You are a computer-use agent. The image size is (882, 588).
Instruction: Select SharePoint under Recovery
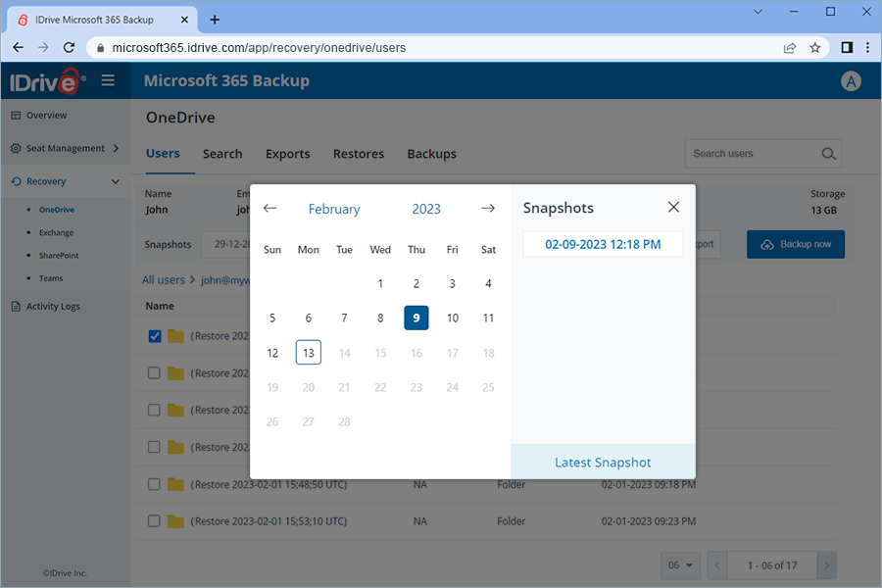click(59, 256)
